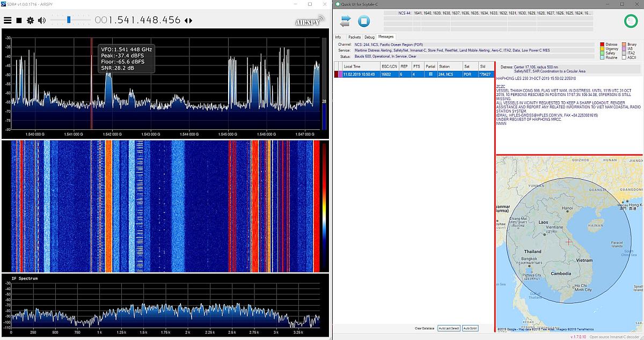Viewport: 644px width, 340px height.
Task: Click the ITA2 grey legend swatch
Action: pyautogui.click(x=624, y=53)
